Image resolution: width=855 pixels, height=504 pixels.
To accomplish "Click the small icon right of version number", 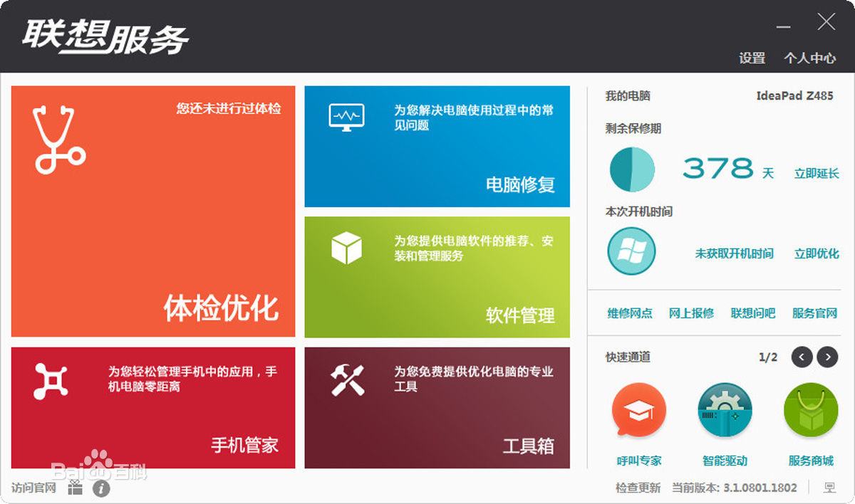I will click(829, 488).
